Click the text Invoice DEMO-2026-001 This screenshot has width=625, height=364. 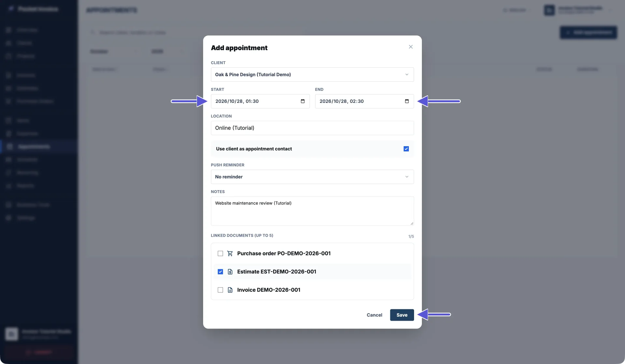tap(269, 290)
